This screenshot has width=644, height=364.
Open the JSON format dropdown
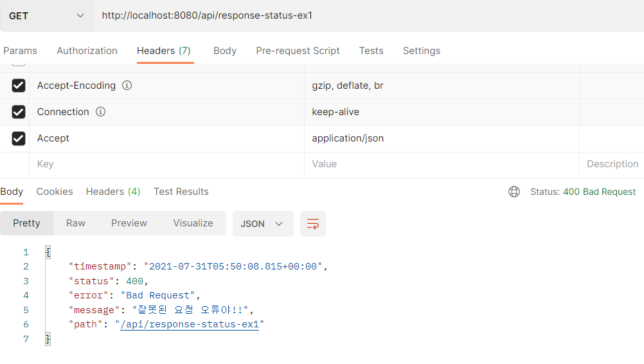(263, 224)
